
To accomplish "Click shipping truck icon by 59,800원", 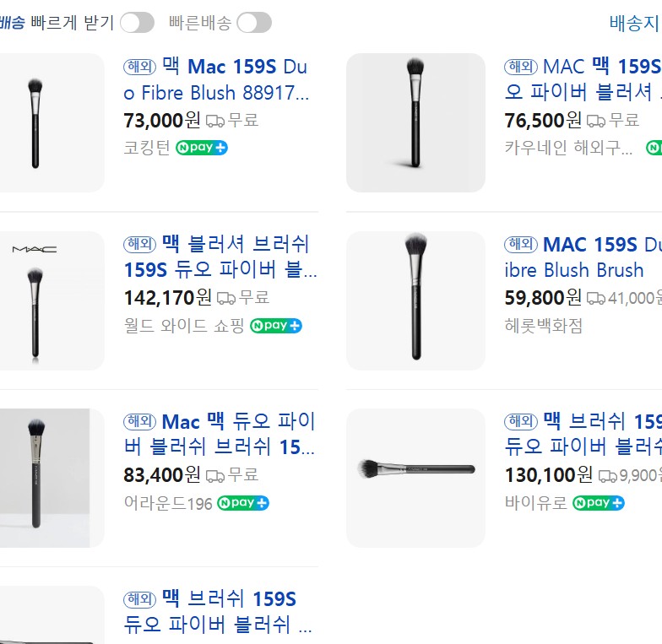I will point(596,298).
